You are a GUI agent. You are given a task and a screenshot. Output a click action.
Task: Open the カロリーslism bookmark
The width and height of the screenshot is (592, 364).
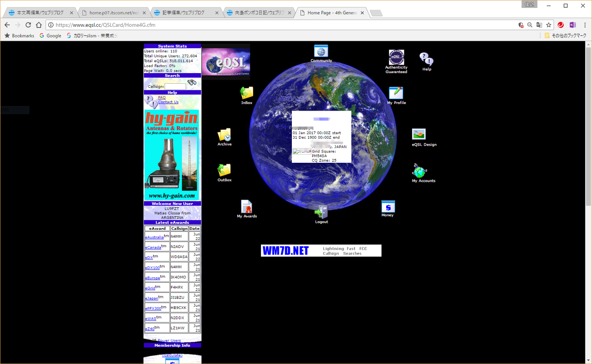[92, 36]
